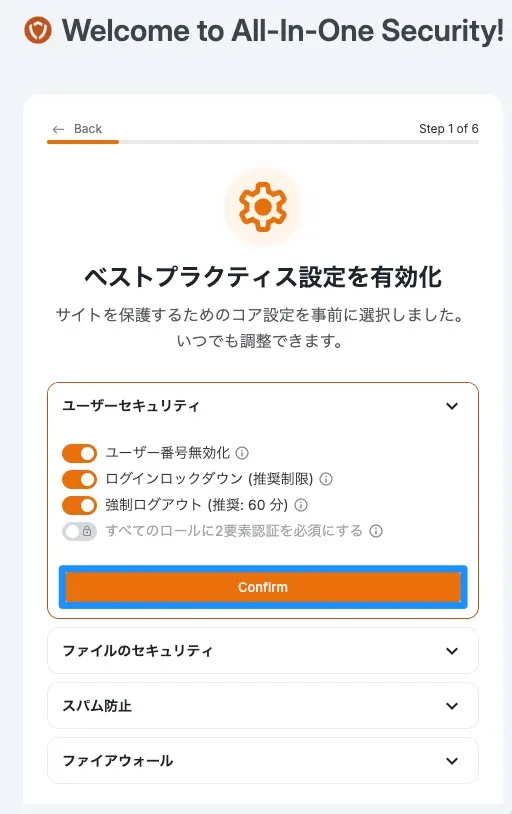Expand the スパム防止 chevron

pyautogui.click(x=452, y=706)
